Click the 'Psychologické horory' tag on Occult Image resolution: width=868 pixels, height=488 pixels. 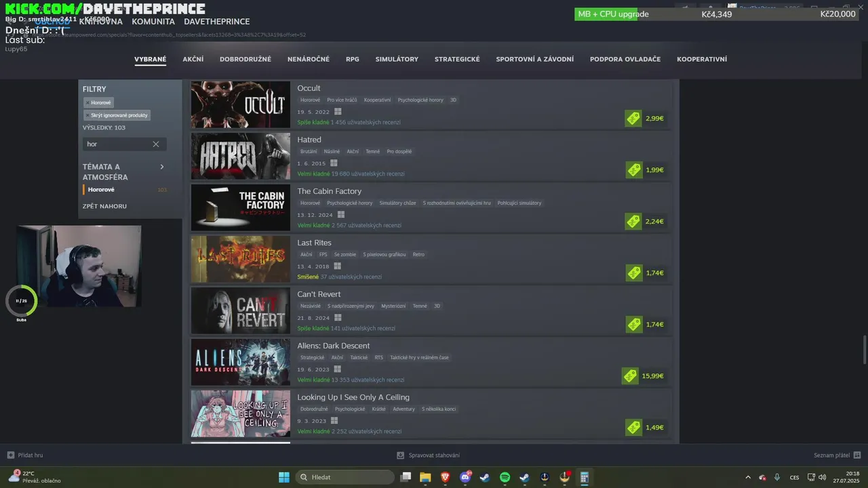(x=420, y=100)
